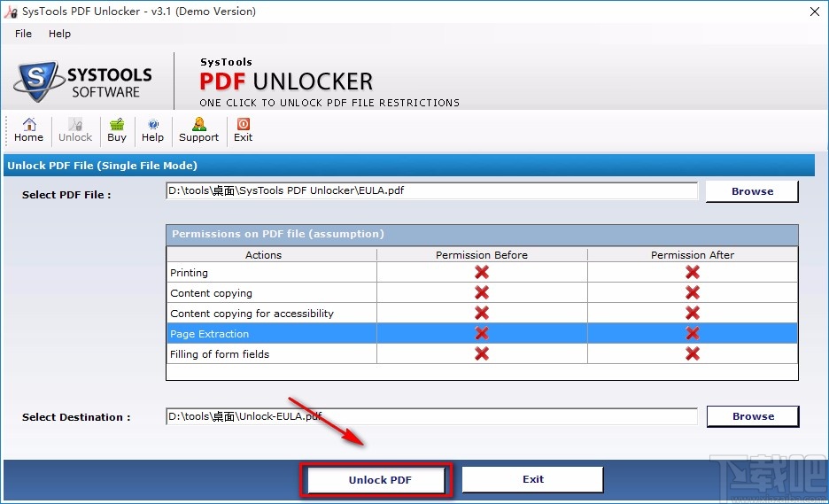
Task: Click the Select Destination path field
Action: tap(431, 416)
